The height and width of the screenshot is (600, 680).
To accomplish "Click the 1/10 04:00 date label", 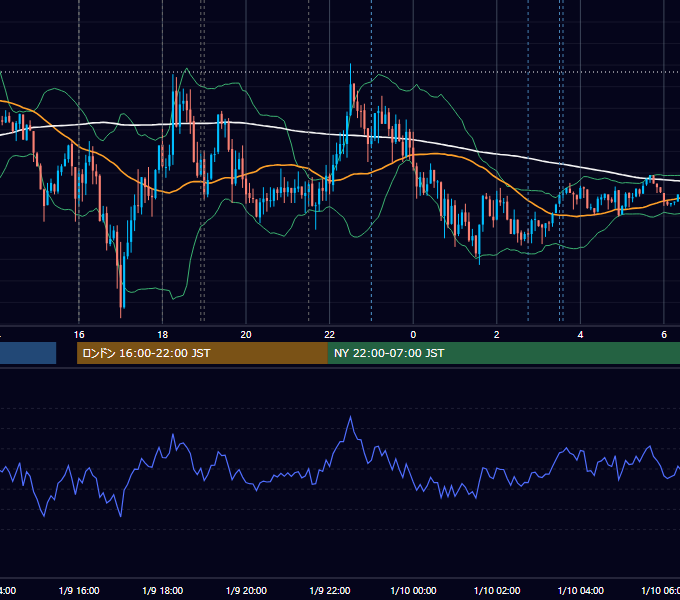I will point(581,590).
